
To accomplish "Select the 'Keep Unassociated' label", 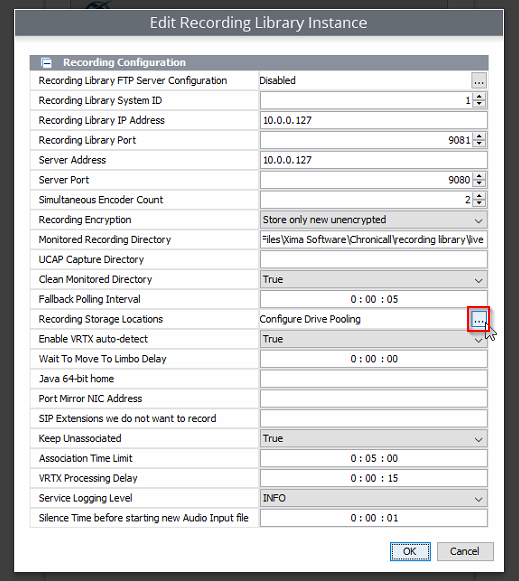I will [80, 438].
